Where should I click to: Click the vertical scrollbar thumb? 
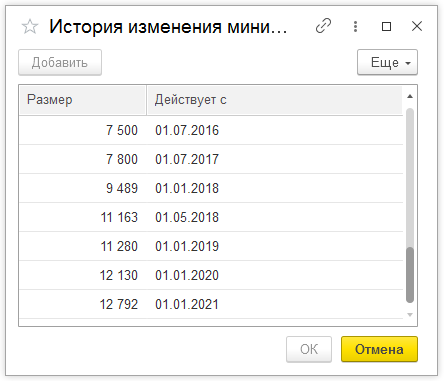coord(410,275)
